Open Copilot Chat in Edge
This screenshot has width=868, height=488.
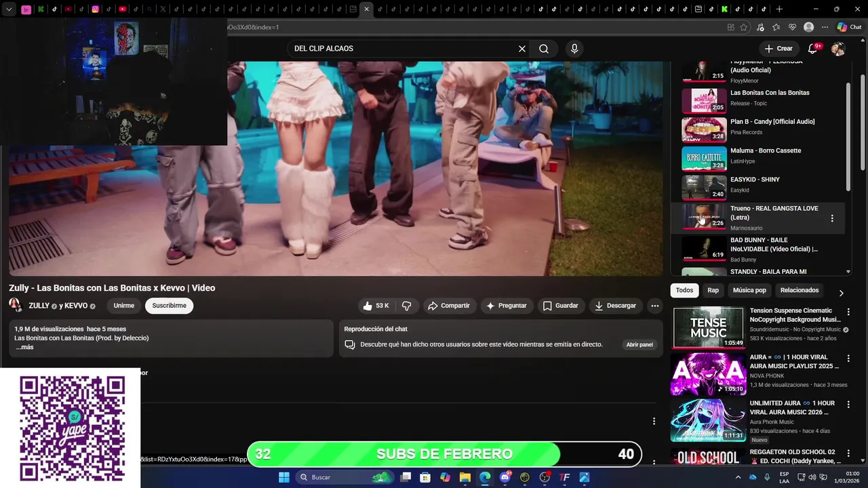849,27
